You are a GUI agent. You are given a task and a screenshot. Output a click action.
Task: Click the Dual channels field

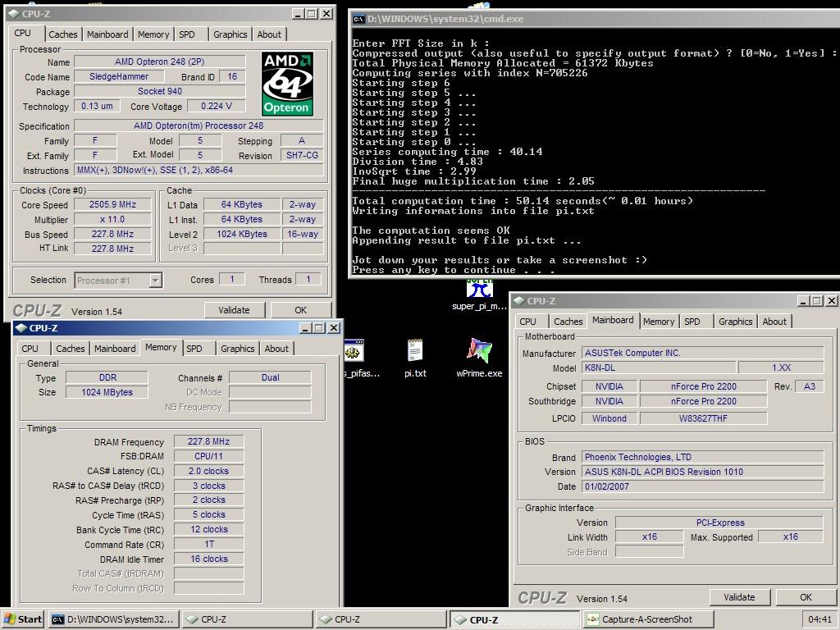270,377
